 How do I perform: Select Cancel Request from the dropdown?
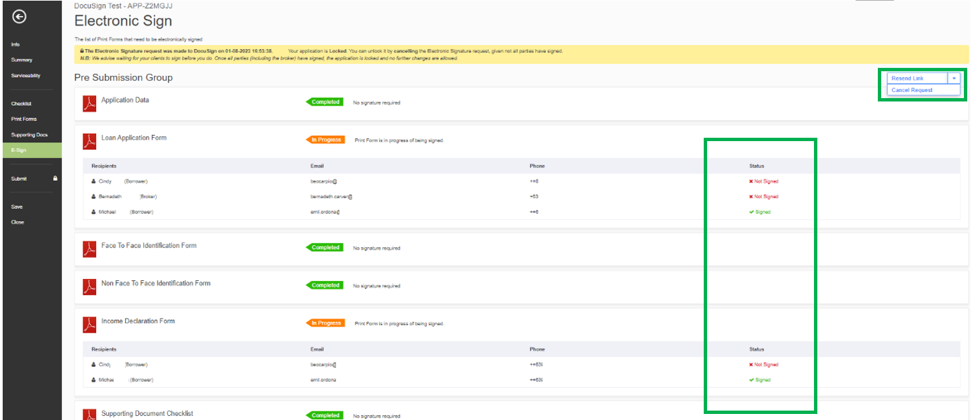(911, 90)
